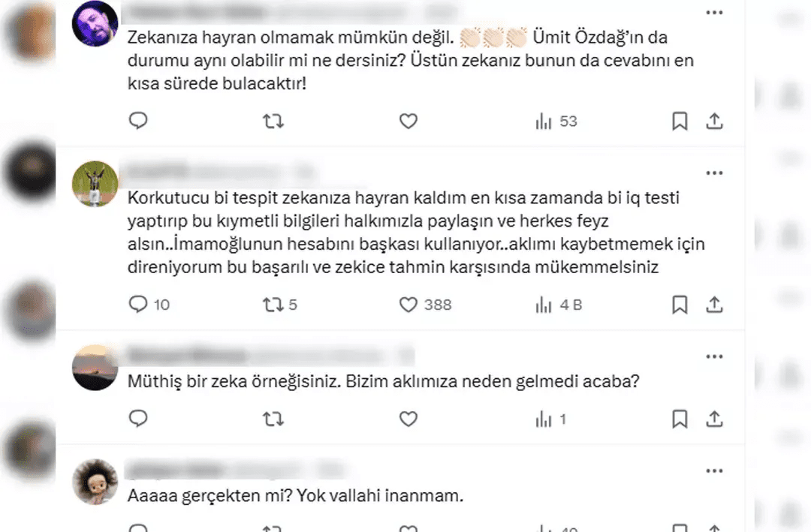811x532 pixels.
Task: View the 4 B views analytics
Action: click(559, 305)
